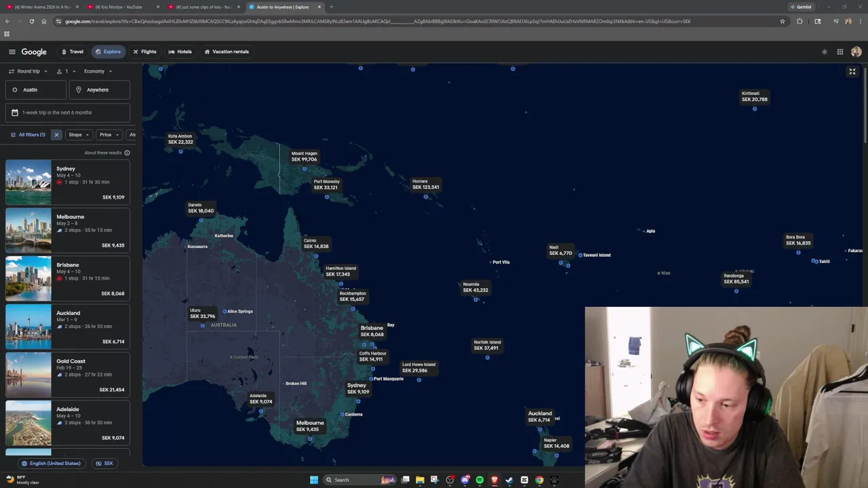Open Spotify from the taskbar
868x488 pixels.
(x=479, y=480)
